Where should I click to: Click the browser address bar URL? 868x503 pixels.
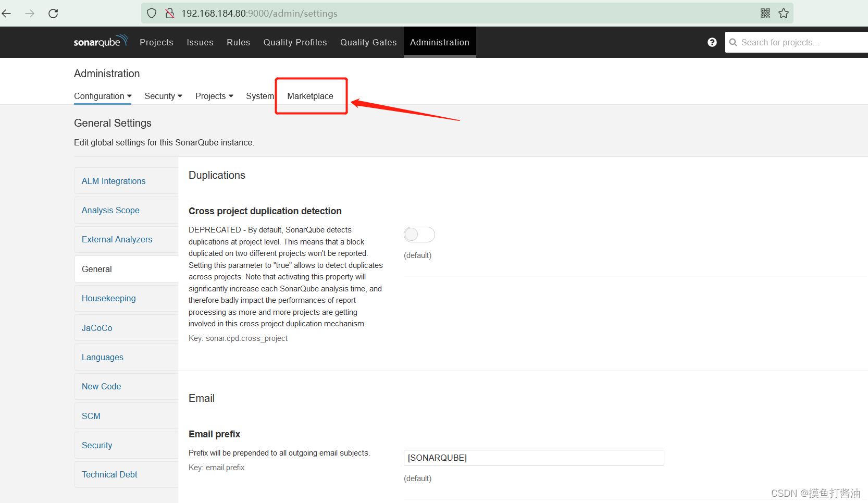(259, 14)
